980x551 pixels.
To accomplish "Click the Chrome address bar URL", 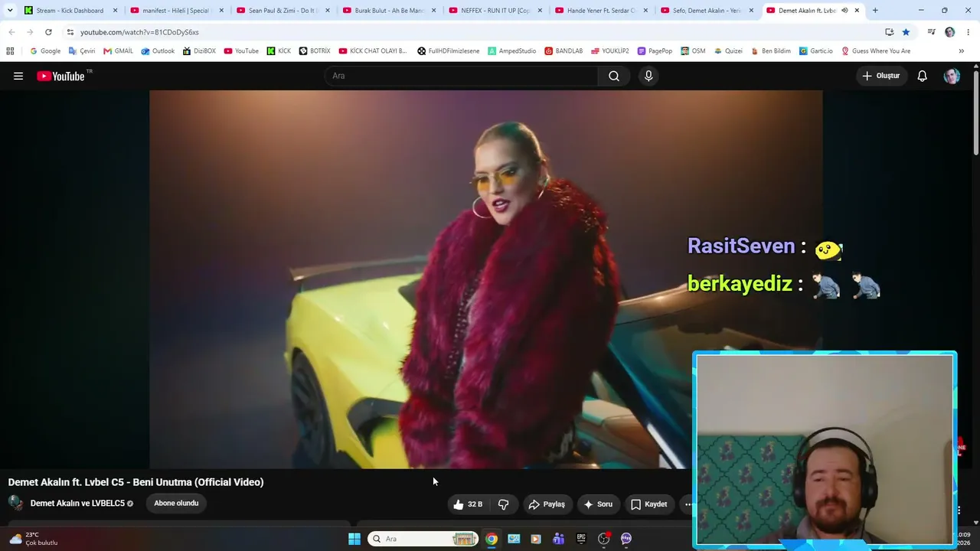I will pyautogui.click(x=139, y=32).
